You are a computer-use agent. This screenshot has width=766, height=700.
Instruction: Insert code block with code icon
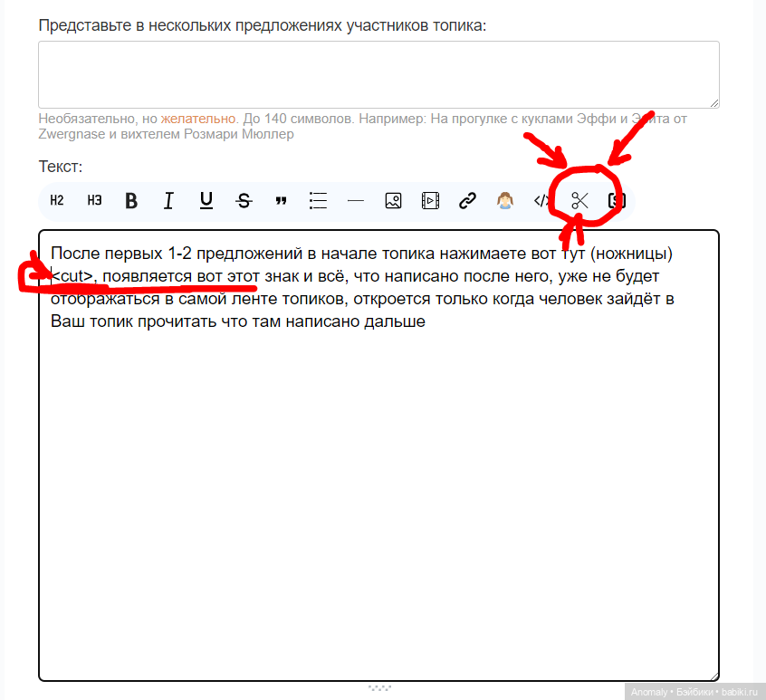(x=541, y=201)
